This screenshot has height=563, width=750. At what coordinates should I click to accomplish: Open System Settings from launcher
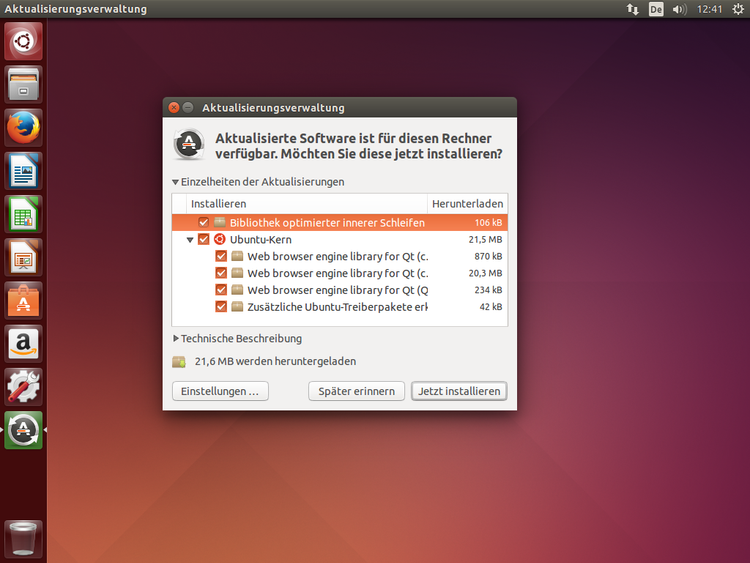click(24, 386)
